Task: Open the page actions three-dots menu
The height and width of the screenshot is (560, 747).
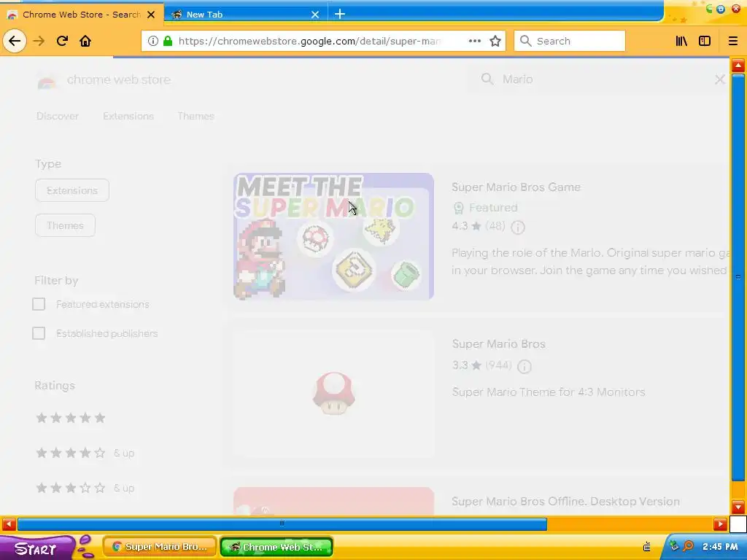Action: pyautogui.click(x=474, y=41)
